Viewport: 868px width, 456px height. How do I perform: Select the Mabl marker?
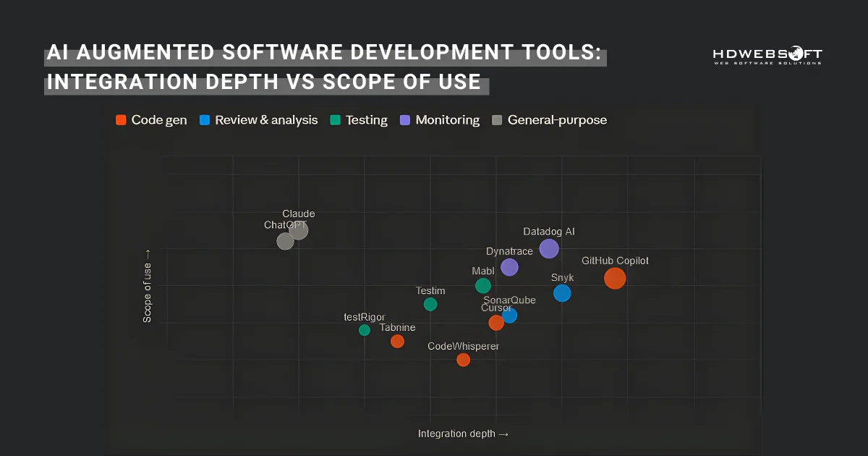[x=482, y=286]
